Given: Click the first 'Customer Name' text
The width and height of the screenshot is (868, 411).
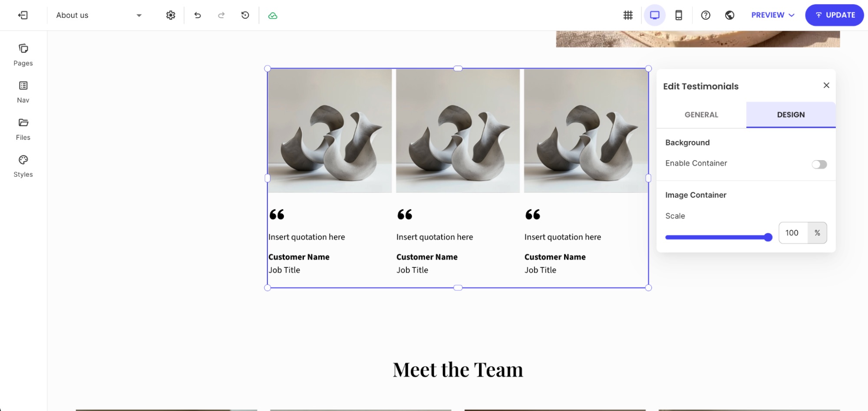Looking at the screenshot, I should 299,257.
